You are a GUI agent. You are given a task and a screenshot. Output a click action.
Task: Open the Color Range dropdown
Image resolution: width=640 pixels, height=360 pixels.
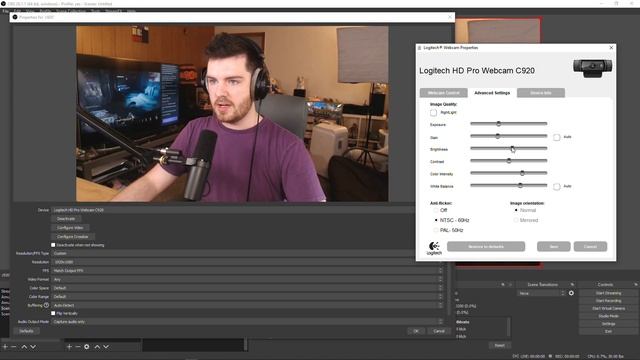(247, 297)
